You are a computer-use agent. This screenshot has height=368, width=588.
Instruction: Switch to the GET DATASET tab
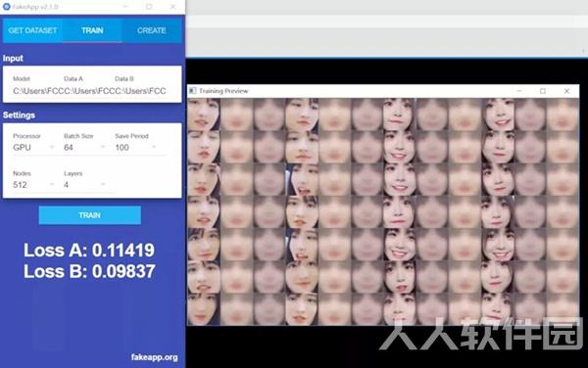point(32,30)
